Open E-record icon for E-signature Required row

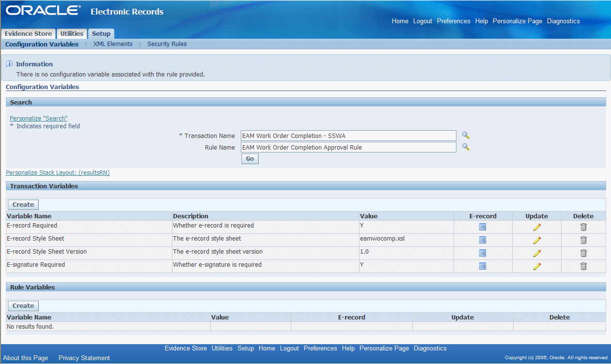(483, 266)
